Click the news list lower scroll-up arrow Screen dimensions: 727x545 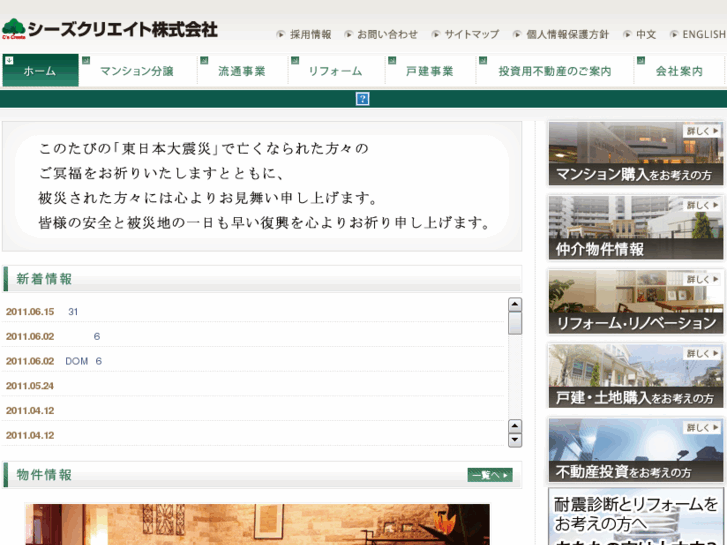point(515,426)
